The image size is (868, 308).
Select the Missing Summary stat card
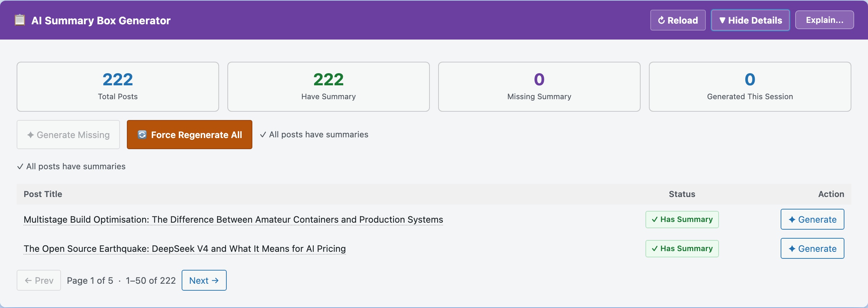click(x=539, y=87)
